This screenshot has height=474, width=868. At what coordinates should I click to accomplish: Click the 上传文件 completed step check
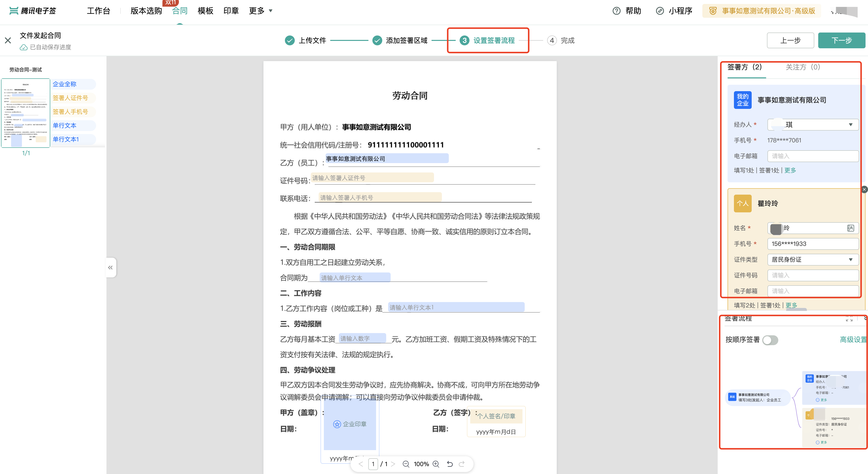click(x=290, y=40)
